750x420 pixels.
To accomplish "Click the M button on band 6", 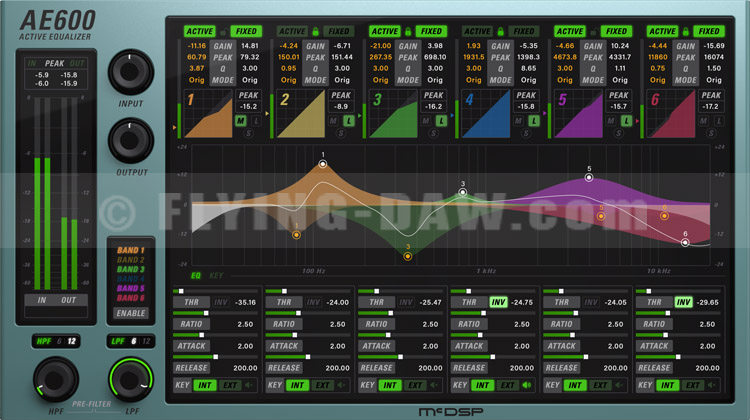I will (704, 121).
